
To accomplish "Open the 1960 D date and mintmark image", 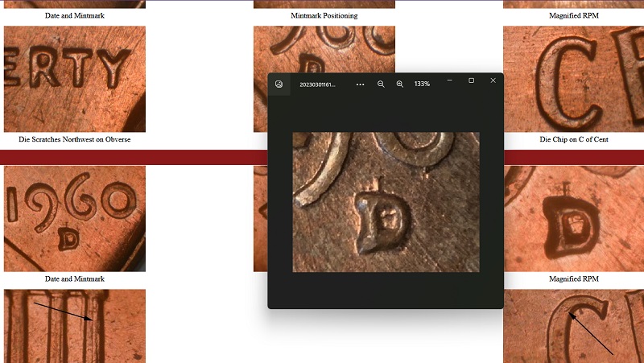I will [x=75, y=218].
